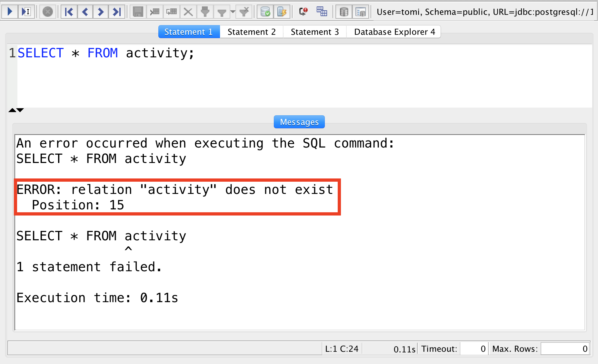The height and width of the screenshot is (364, 598).
Task: Collapse the editor with the up triangle
Action: tap(12, 110)
